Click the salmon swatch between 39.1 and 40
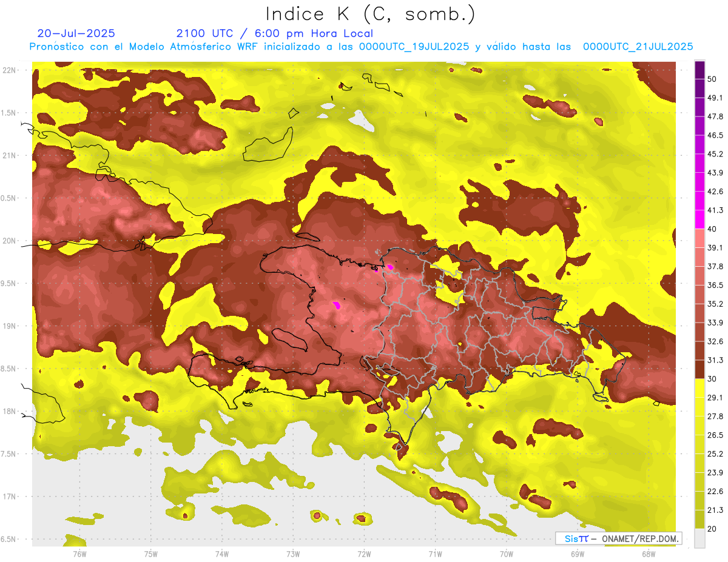Image resolution: width=728 pixels, height=562 pixels. pos(699,238)
